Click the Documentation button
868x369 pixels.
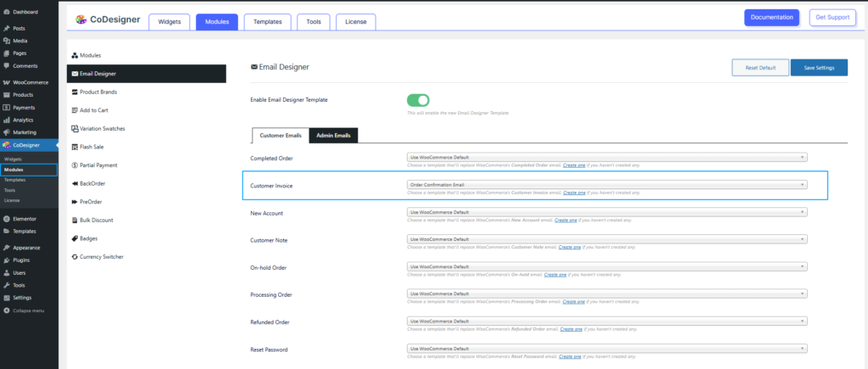click(771, 17)
